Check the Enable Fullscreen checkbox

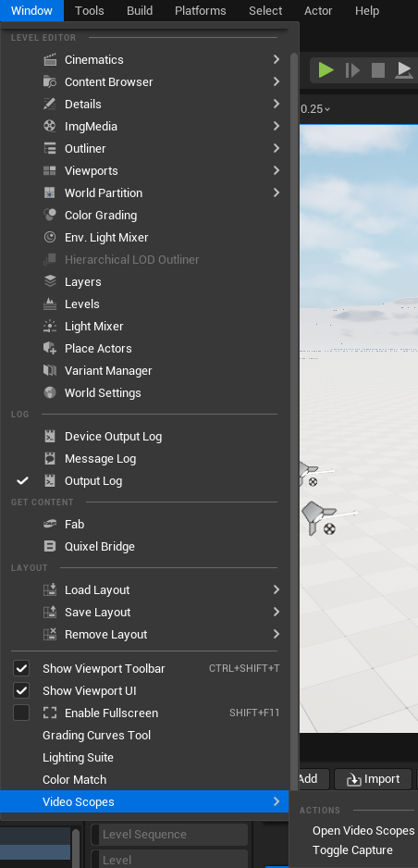point(21,713)
